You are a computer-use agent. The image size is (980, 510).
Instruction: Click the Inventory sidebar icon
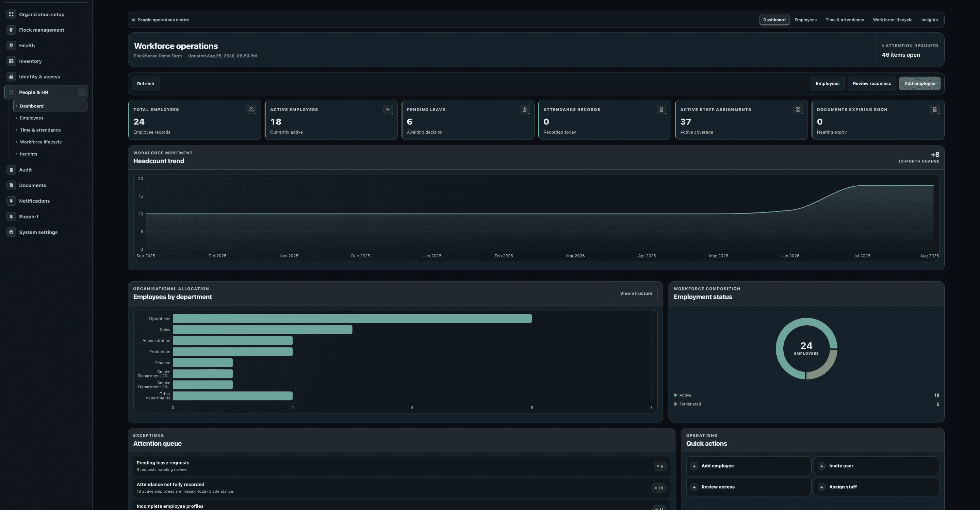11,61
